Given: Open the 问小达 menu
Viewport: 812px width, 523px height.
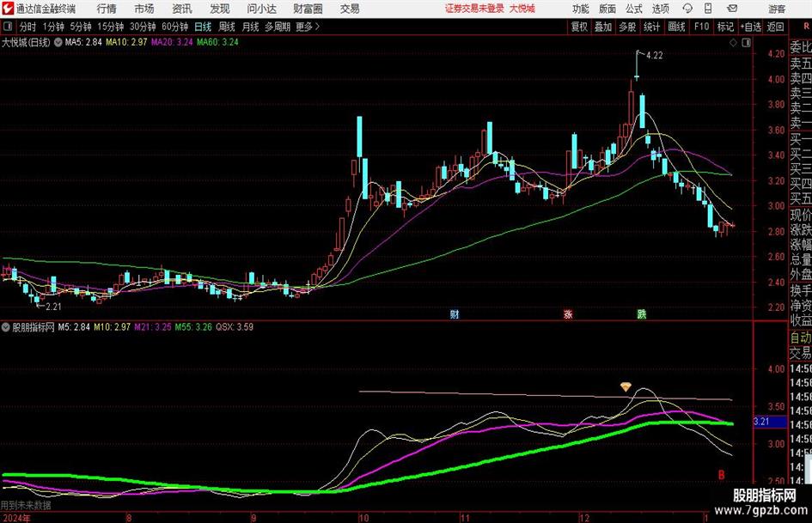Looking at the screenshot, I should point(261,9).
